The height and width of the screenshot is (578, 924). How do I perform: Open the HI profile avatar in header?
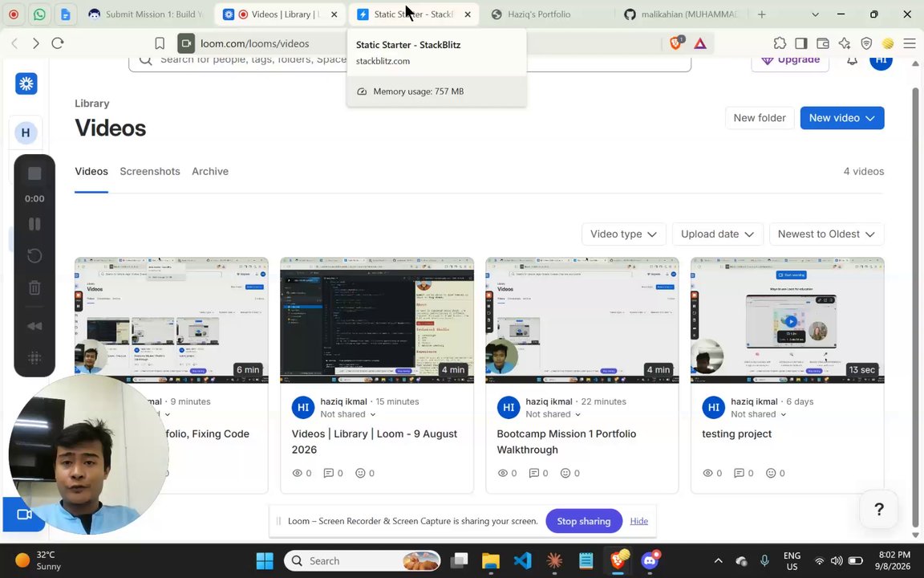881,61
